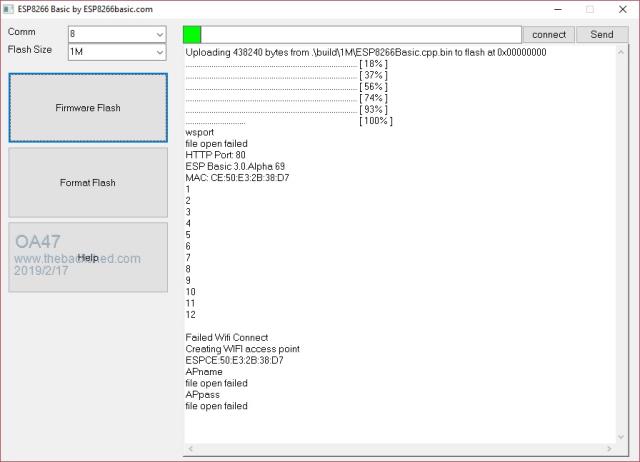Click the "Failed Wifi Connect" log line

tap(226, 337)
